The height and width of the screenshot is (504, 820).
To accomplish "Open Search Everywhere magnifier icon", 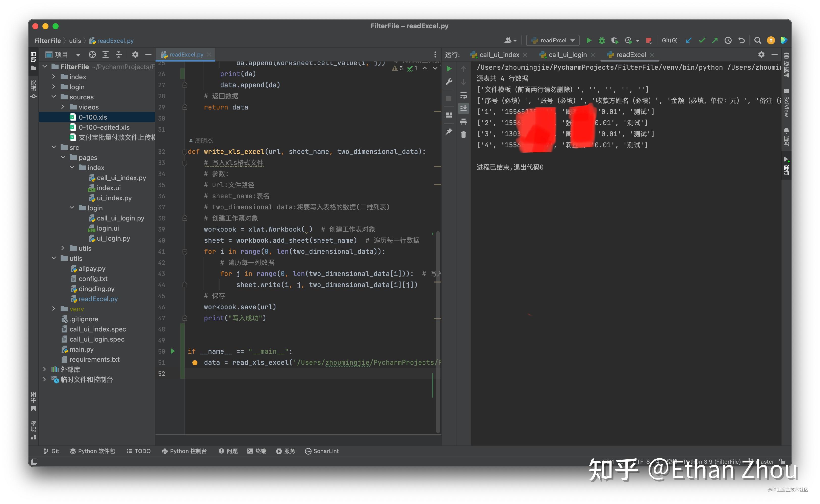I will tap(758, 40).
